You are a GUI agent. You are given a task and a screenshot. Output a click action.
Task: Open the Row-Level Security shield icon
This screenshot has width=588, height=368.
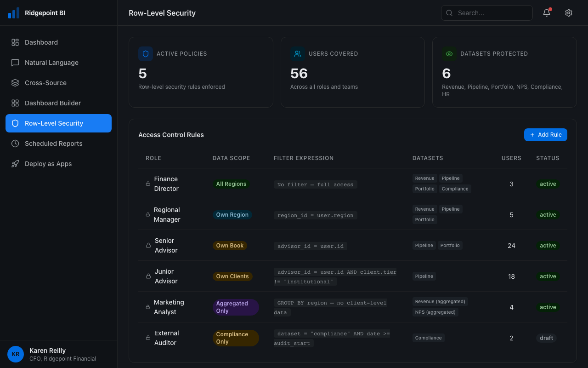click(15, 123)
